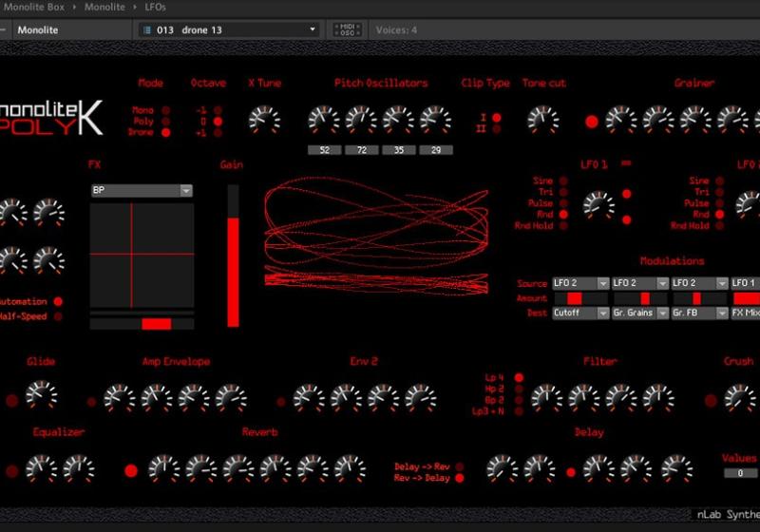760x532 pixels.
Task: Click the vertical Gain slider
Action: [234, 256]
